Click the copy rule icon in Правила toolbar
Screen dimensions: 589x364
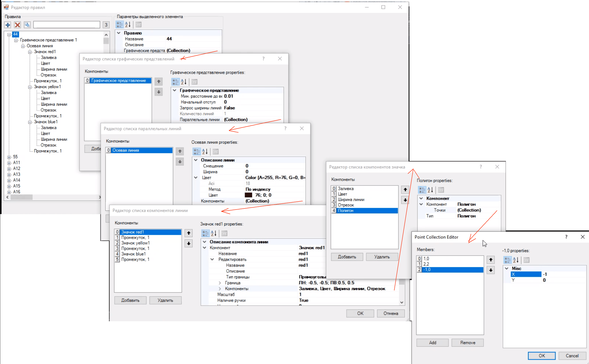pos(27,25)
